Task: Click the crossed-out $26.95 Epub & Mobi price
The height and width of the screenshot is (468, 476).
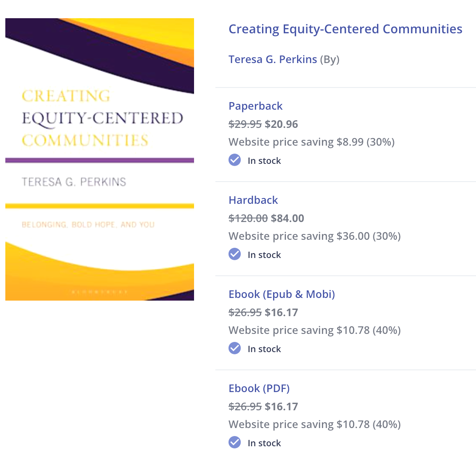Action: point(245,313)
